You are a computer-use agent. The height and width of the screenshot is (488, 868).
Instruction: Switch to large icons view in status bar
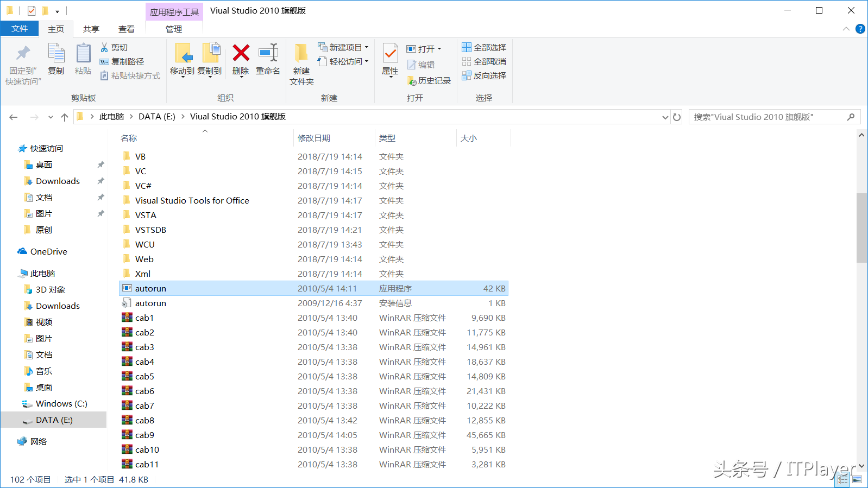click(857, 479)
